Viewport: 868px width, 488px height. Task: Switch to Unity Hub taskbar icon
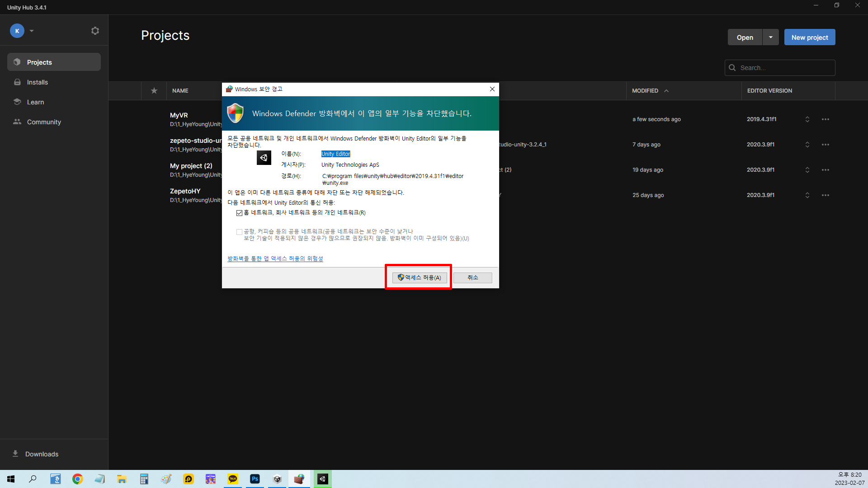coord(277,479)
